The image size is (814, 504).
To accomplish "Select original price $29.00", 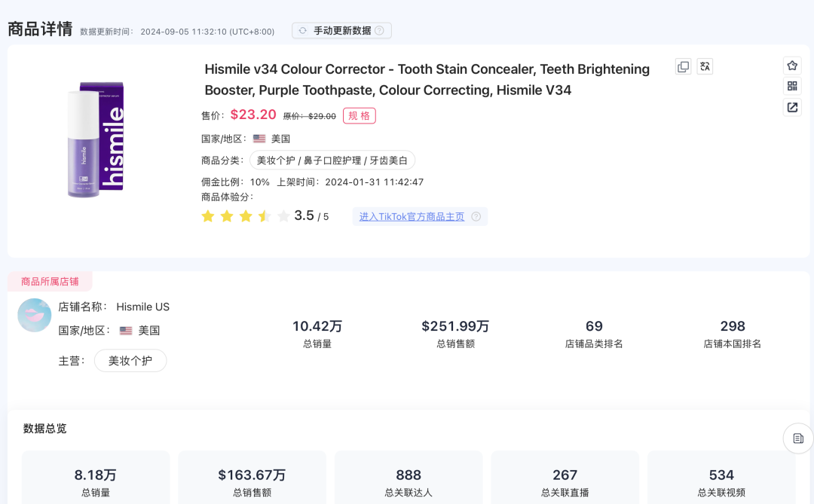I will (310, 116).
